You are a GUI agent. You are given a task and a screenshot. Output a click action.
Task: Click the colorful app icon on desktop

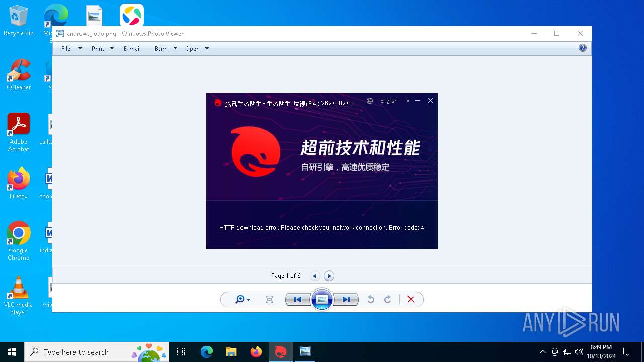click(x=132, y=15)
